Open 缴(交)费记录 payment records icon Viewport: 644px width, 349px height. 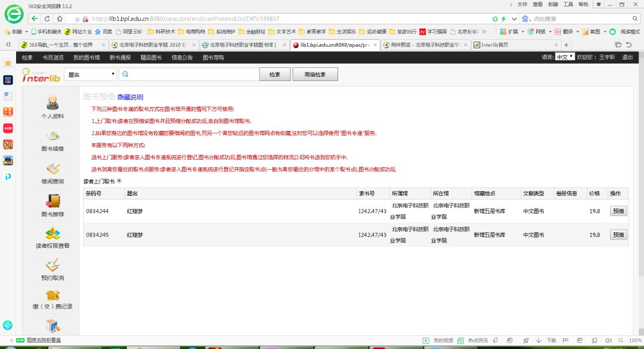click(x=52, y=295)
